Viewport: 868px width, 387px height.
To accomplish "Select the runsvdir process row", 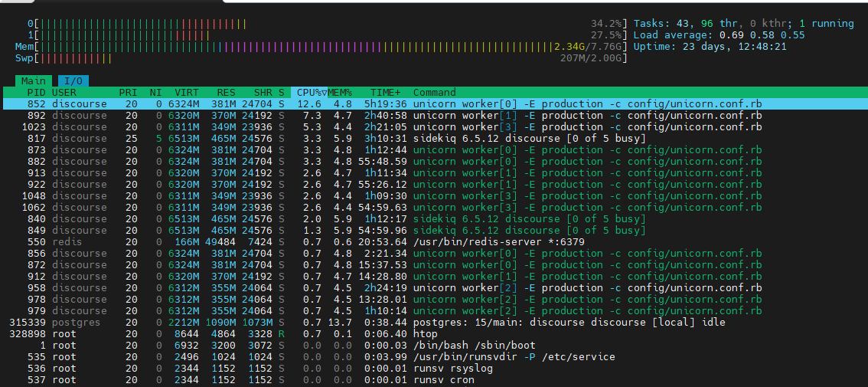I will pos(434,356).
